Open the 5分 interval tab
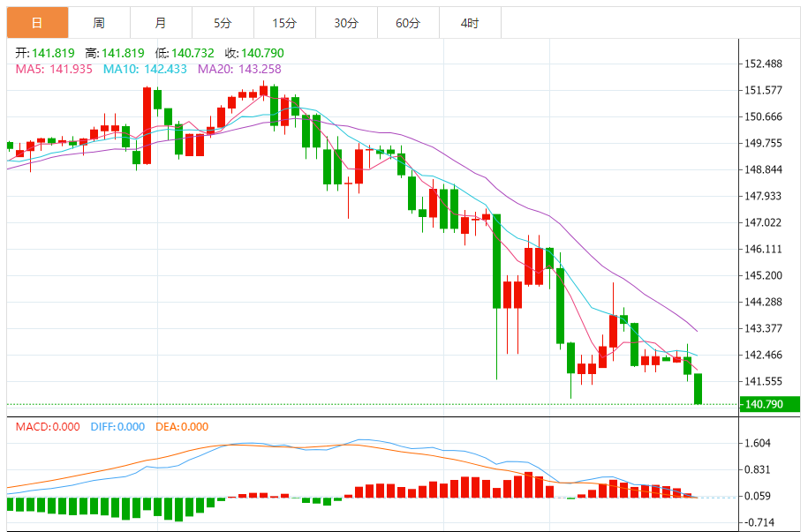The height and width of the screenshot is (532, 808). click(x=223, y=23)
